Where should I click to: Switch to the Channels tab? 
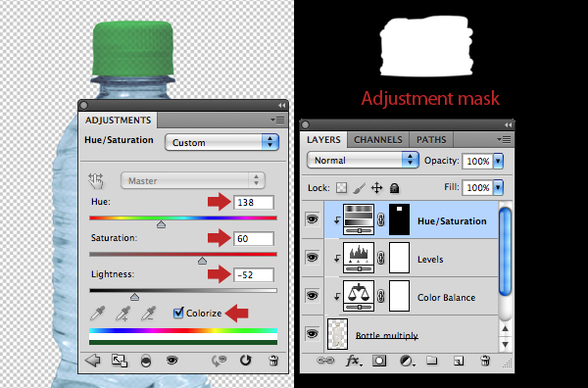point(378,139)
